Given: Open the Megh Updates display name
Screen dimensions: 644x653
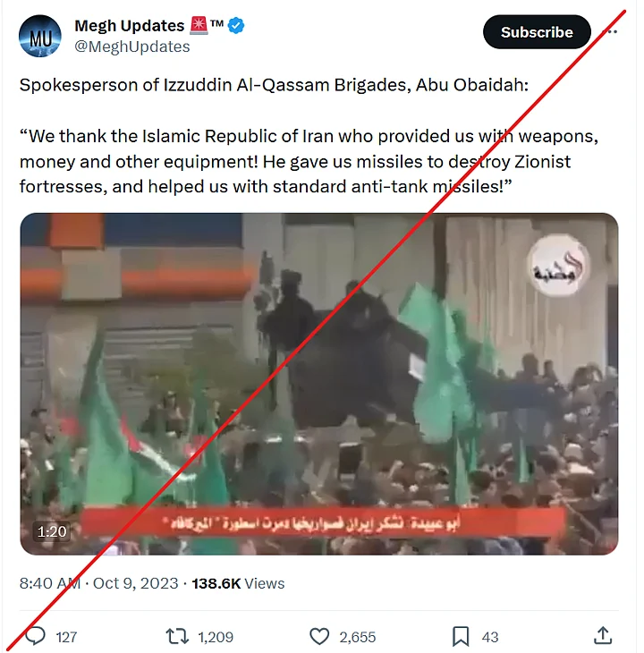Looking at the screenshot, I should click(129, 26).
